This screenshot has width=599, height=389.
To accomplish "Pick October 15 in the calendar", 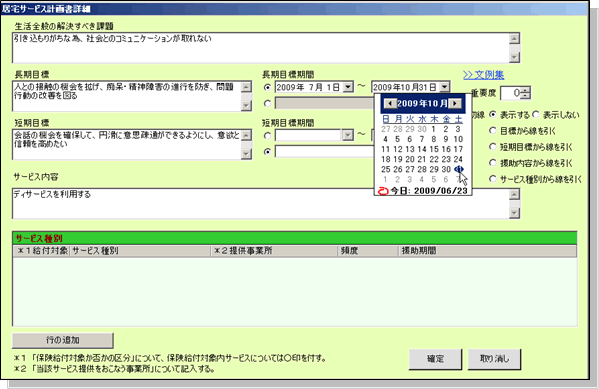I will click(x=434, y=149).
